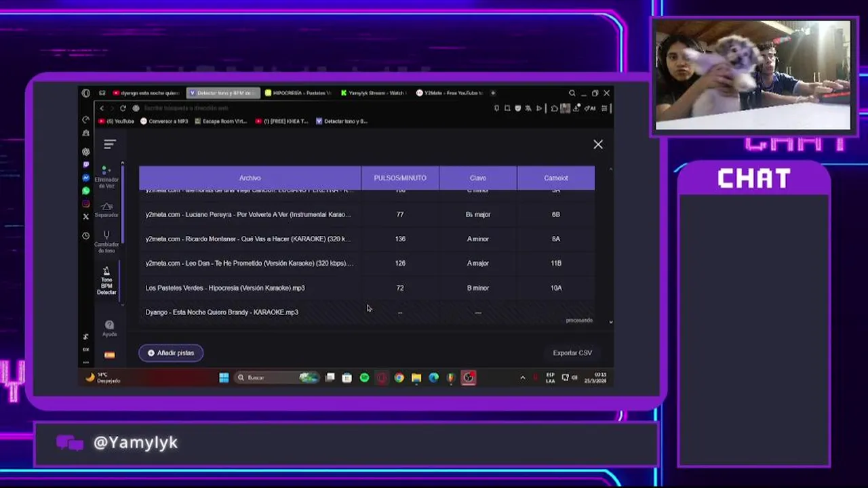Viewport: 868px width, 488px height.
Task: Select Ricardo Montaner Qué Vas a Hacer row
Action: pyautogui.click(x=367, y=239)
